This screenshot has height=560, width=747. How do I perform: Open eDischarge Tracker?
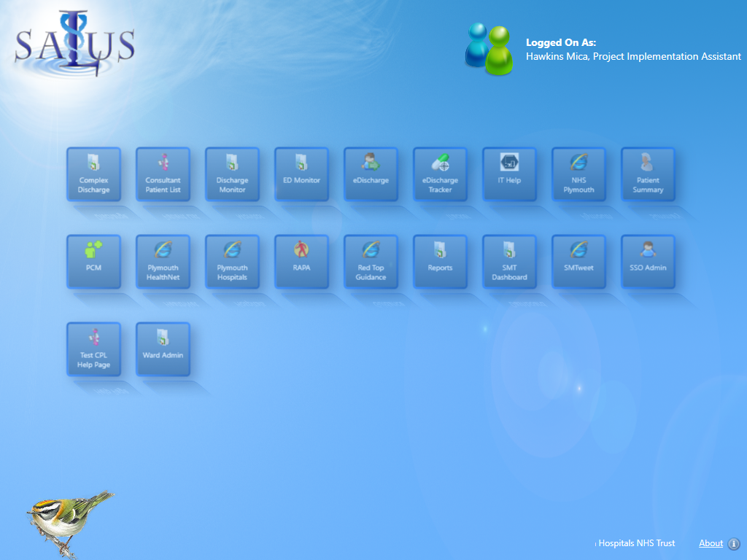click(440, 174)
